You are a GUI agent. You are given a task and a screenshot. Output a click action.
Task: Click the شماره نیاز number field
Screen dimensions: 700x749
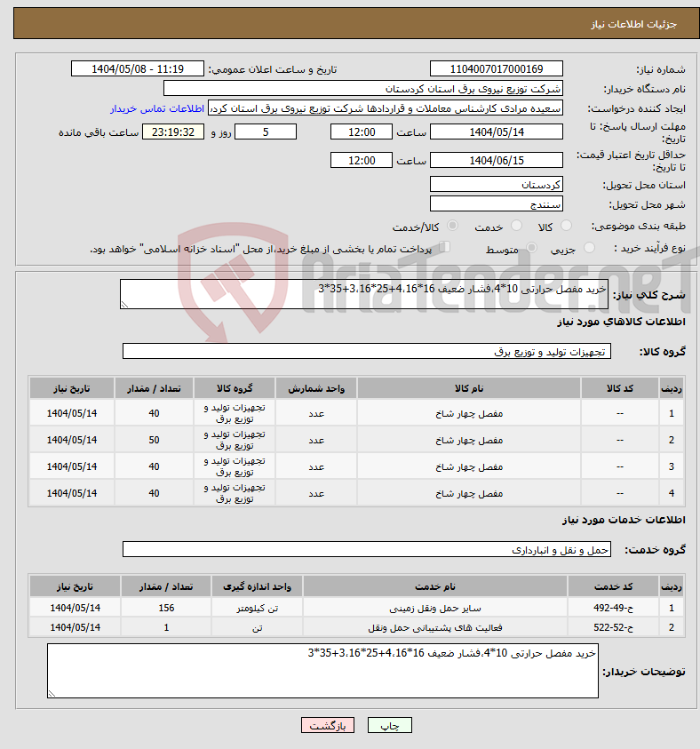tap(496, 68)
